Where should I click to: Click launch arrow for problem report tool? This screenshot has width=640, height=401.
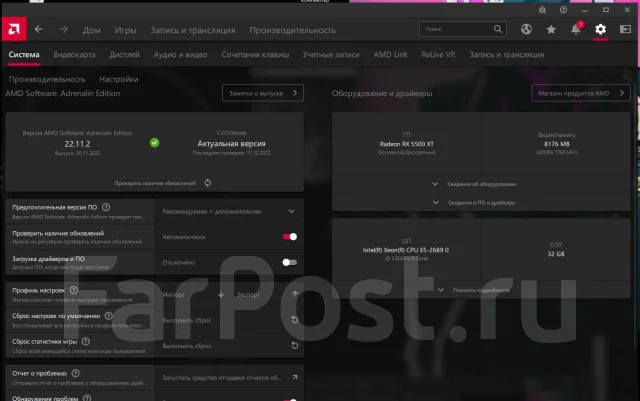click(x=295, y=377)
